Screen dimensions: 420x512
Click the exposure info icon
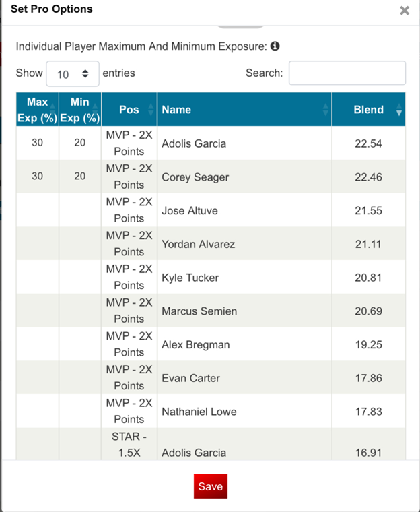(x=275, y=46)
